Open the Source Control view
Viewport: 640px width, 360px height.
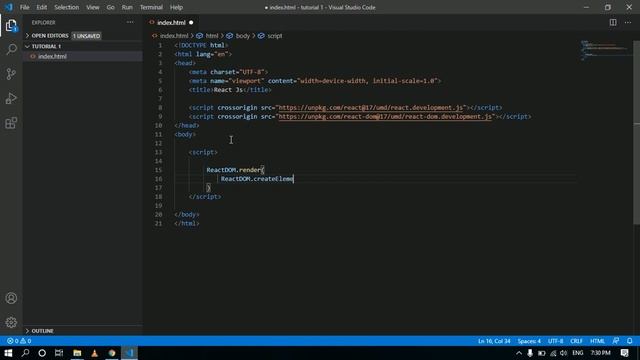(11, 74)
